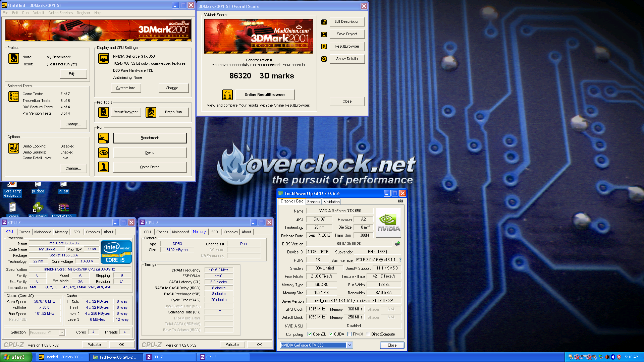
Task: Open Caches tab in left CPU-Z window
Action: [24, 232]
